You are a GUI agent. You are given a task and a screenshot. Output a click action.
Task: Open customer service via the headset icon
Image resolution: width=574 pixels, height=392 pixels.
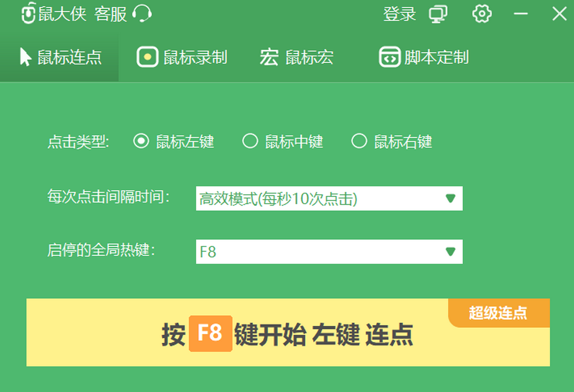142,13
